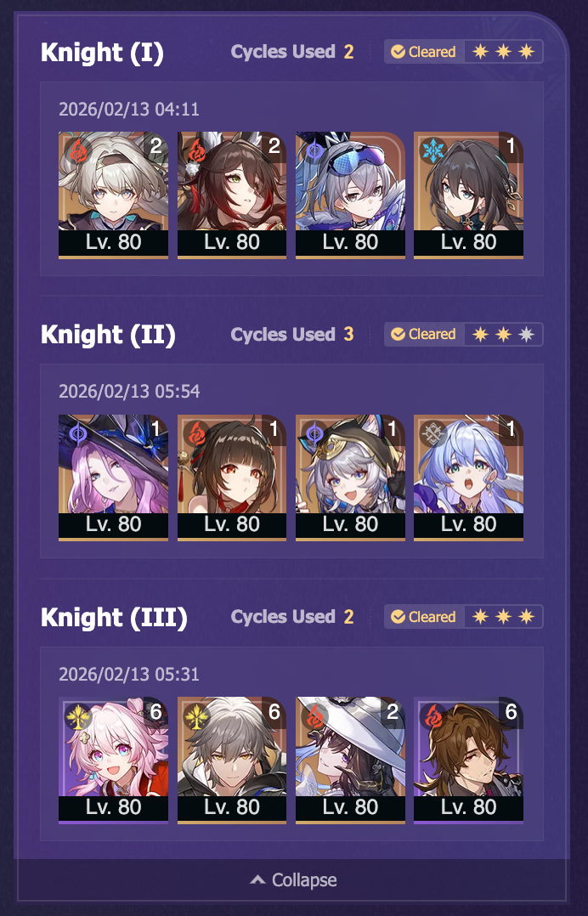Image resolution: width=588 pixels, height=916 pixels.
Task: Click Fire element icon on first Knight (I) character
Action: point(78,150)
